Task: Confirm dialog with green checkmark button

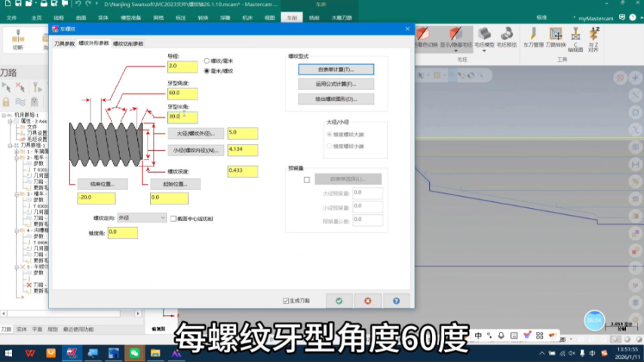Action: (x=339, y=301)
